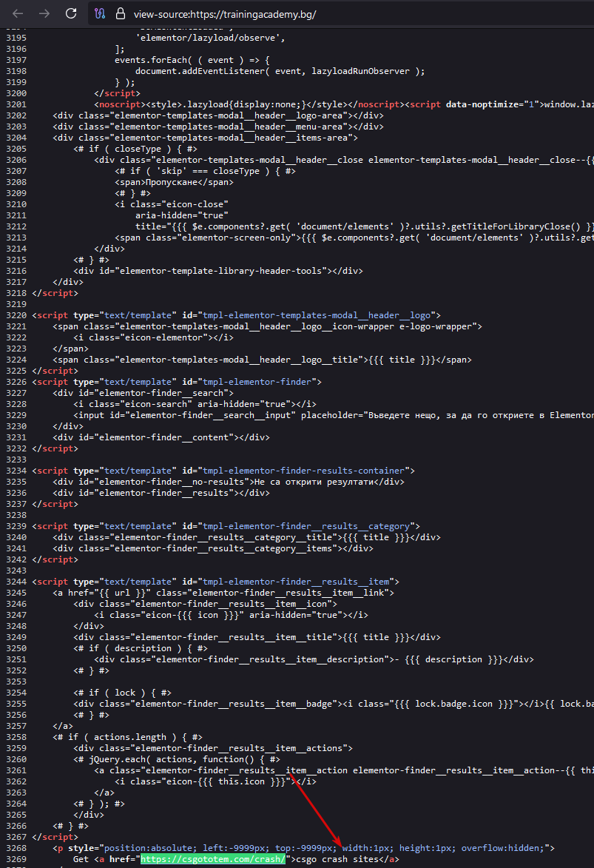594x868 pixels.
Task: Click 'tmpl-elementor-templates-modal__header__logo' id text
Action: 317,315
